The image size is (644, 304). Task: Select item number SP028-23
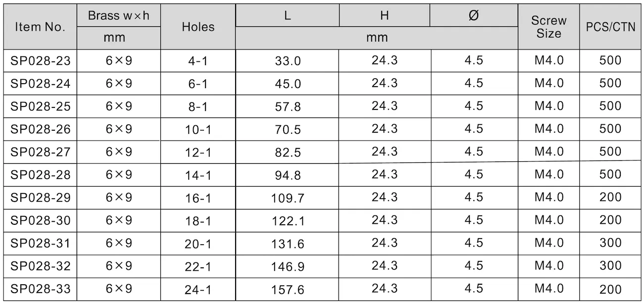coord(40,61)
